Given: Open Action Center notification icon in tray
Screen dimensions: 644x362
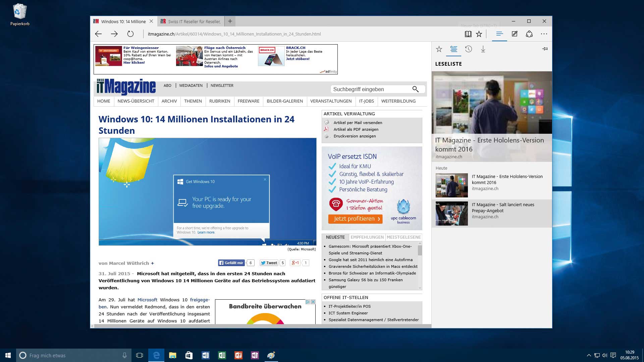Looking at the screenshot, I should point(613,355).
